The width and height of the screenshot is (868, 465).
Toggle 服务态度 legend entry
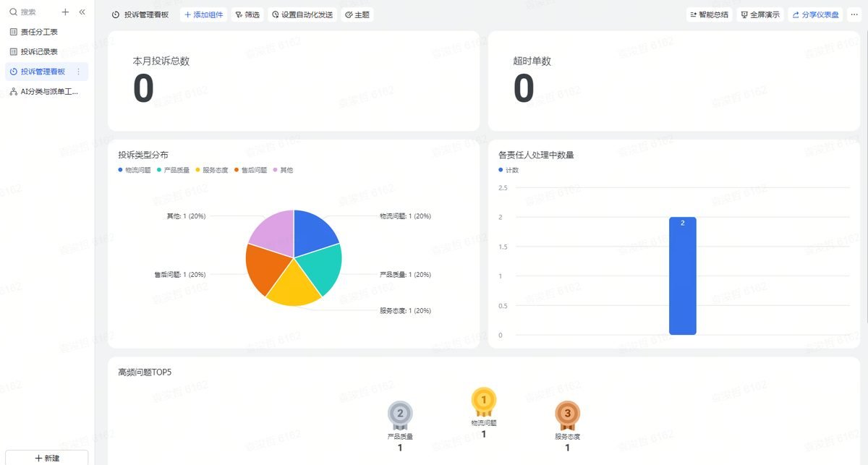tap(212, 170)
